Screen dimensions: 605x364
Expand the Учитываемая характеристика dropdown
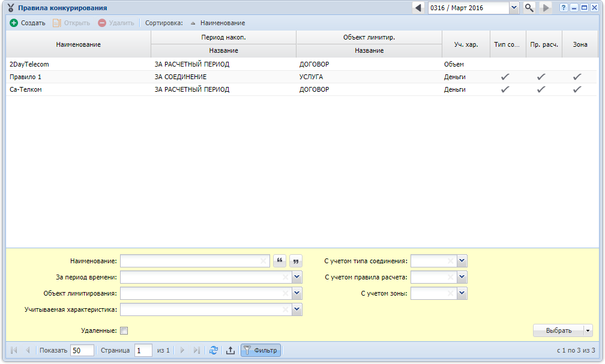coord(296,309)
